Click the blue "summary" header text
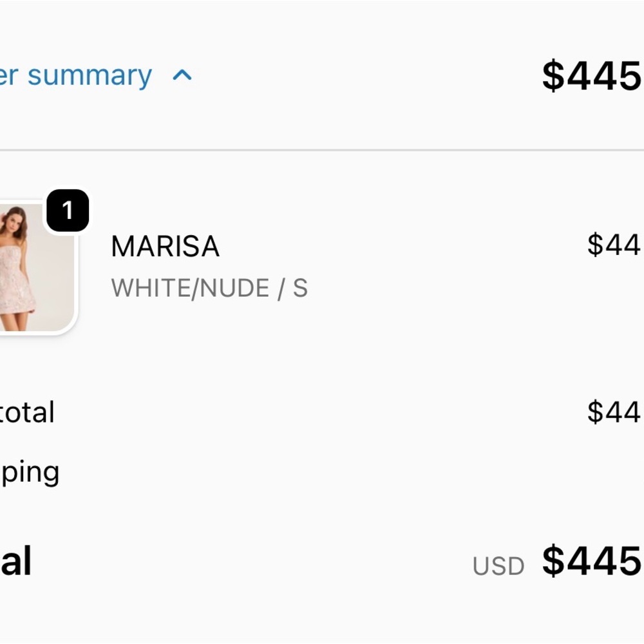 click(90, 77)
